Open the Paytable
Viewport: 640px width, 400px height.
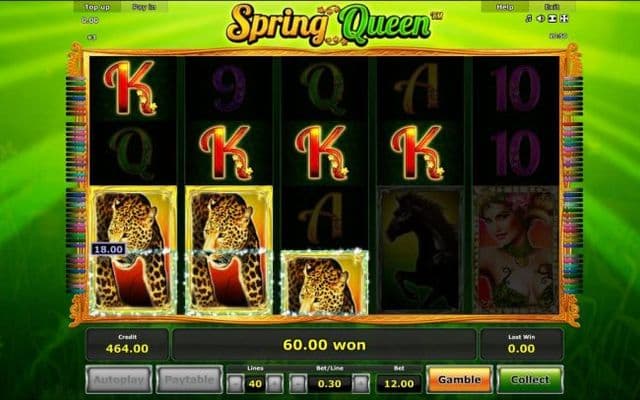pyautogui.click(x=189, y=380)
